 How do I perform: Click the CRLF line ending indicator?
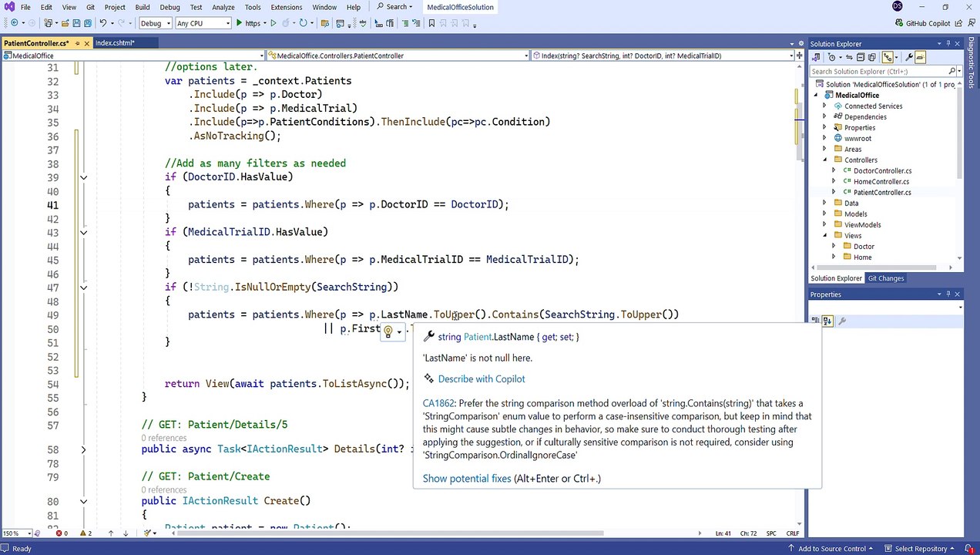[x=792, y=533]
